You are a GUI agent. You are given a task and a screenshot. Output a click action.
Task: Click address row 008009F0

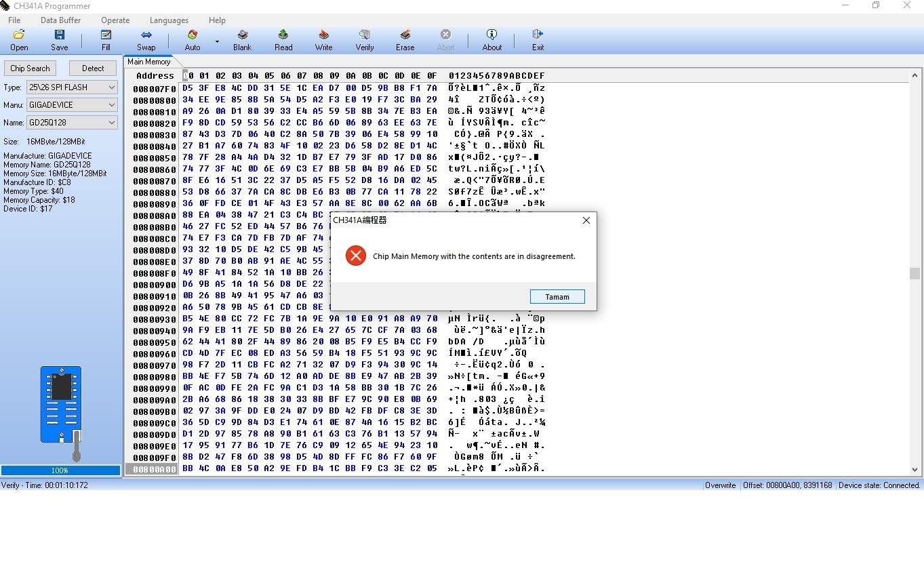click(155, 458)
